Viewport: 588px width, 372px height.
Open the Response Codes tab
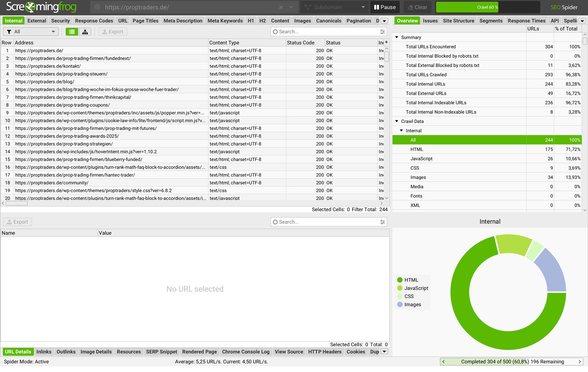(x=94, y=21)
